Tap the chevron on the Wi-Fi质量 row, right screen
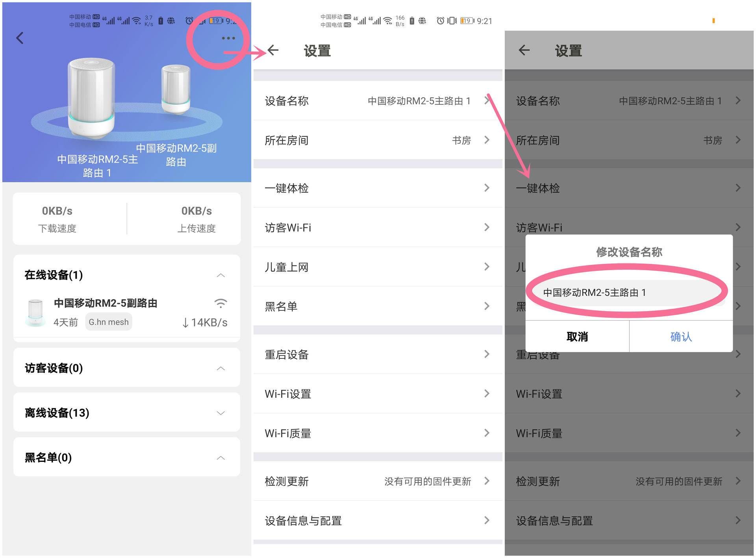Image resolution: width=756 pixels, height=558 pixels. click(738, 433)
